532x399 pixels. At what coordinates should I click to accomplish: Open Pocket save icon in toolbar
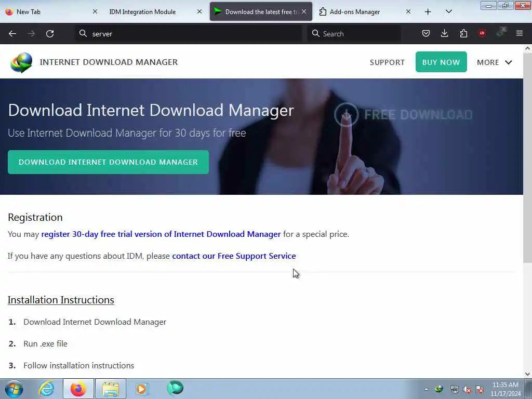[426, 33]
